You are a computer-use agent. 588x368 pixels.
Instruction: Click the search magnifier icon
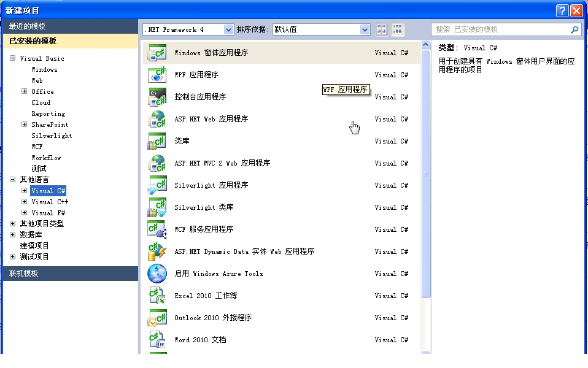click(x=574, y=29)
